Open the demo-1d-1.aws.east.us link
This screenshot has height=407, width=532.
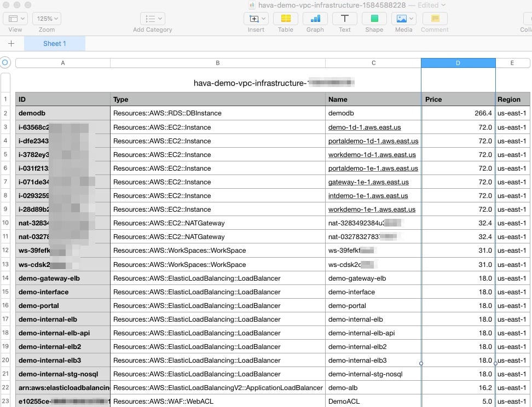click(x=364, y=127)
